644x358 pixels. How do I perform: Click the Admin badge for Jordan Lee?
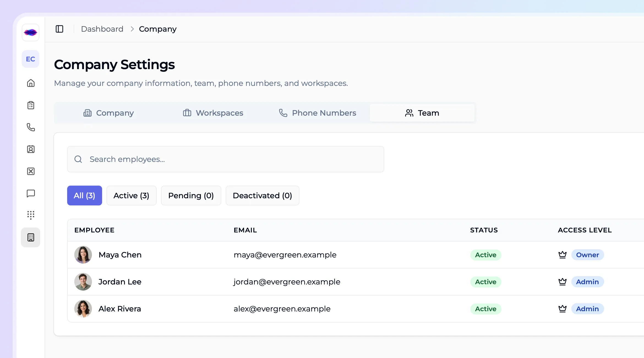[588, 282]
